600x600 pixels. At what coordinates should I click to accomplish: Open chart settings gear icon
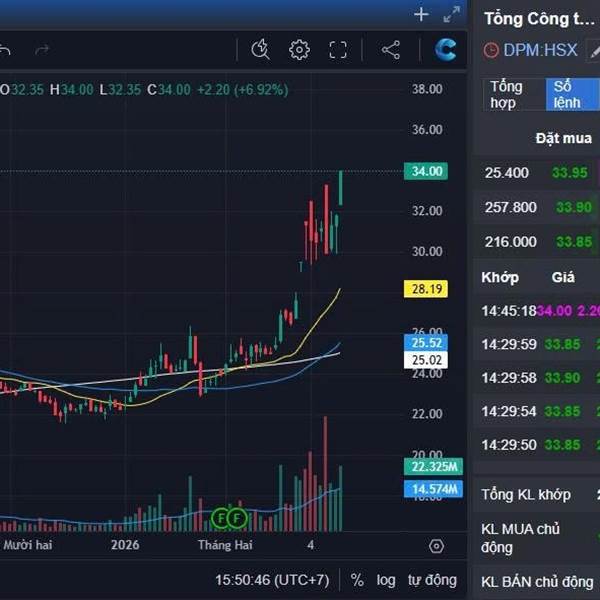299,50
